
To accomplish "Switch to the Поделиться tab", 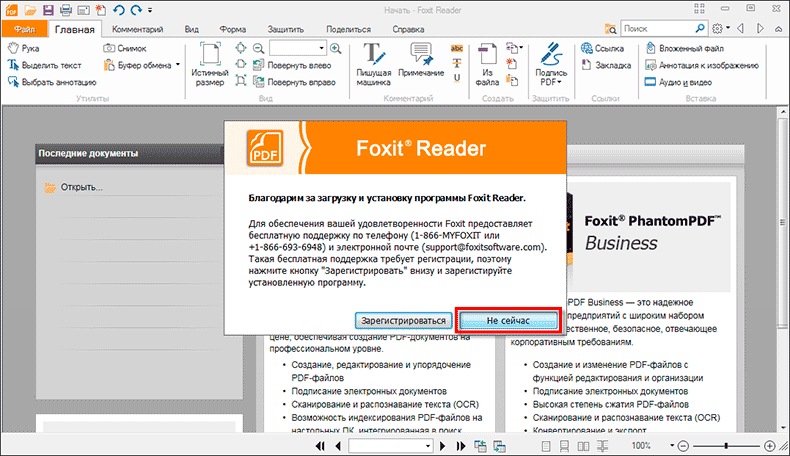I will 348,29.
